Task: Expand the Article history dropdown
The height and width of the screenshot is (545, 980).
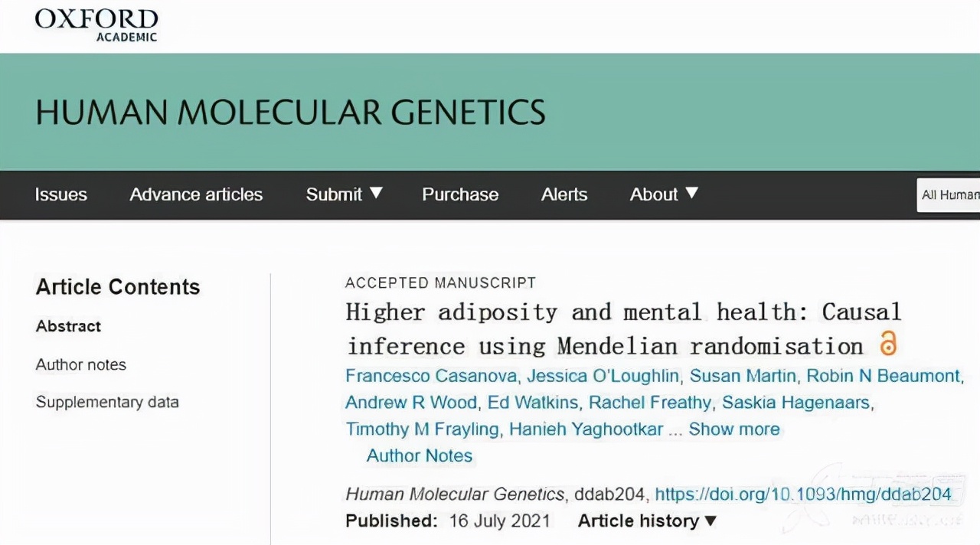Action: [x=647, y=521]
